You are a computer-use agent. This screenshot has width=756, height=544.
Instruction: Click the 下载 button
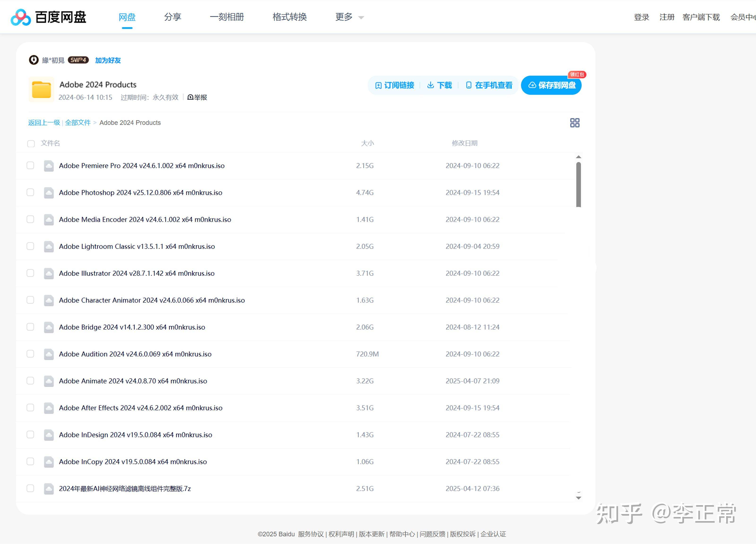pos(440,86)
